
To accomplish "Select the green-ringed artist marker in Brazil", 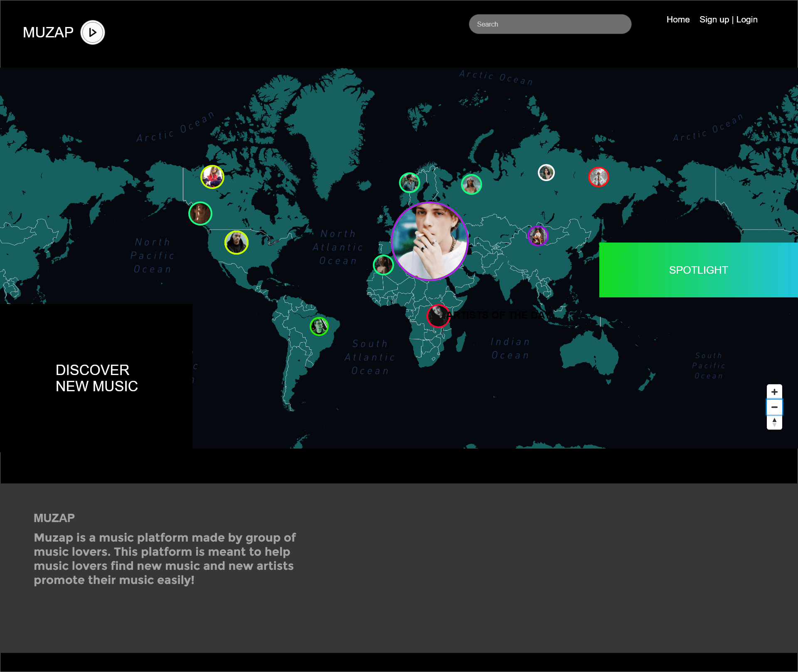I will coord(319,326).
